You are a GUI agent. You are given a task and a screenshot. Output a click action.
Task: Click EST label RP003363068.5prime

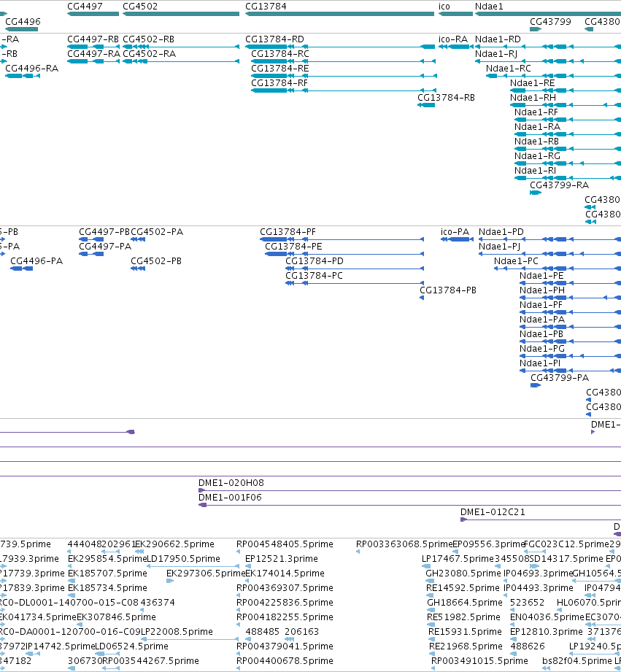point(404,544)
